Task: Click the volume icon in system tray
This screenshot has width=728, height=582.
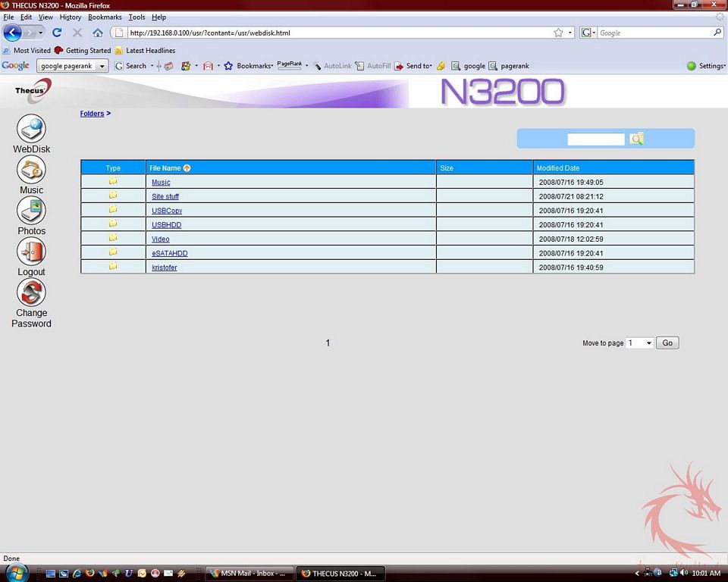Action: 684,573
